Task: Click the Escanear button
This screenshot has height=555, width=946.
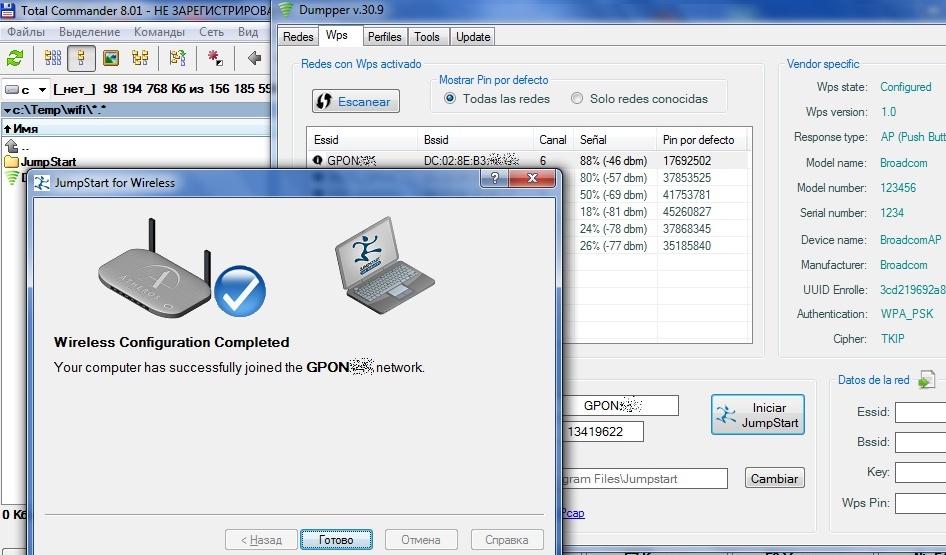Action: [x=356, y=102]
